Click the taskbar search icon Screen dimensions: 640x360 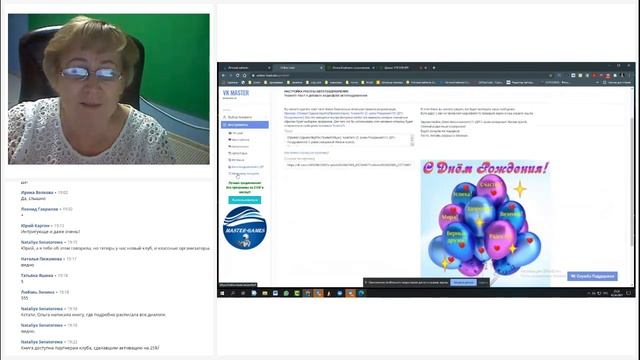233,293
